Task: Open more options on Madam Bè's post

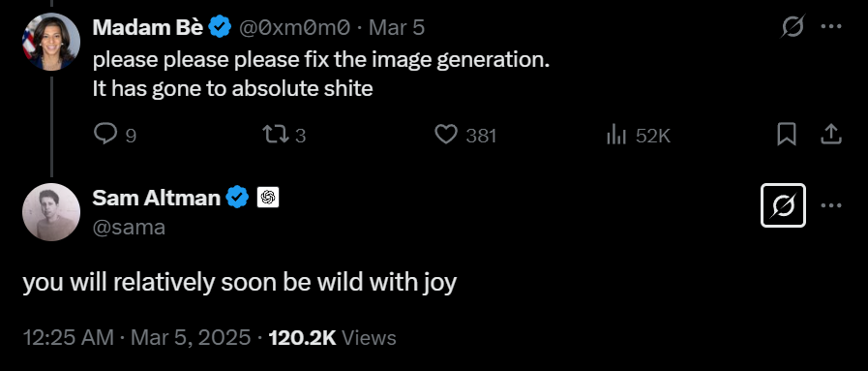Action: pos(831,26)
